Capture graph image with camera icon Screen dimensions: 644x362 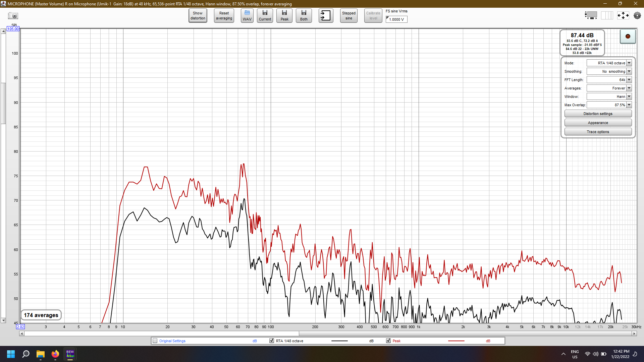[13, 16]
